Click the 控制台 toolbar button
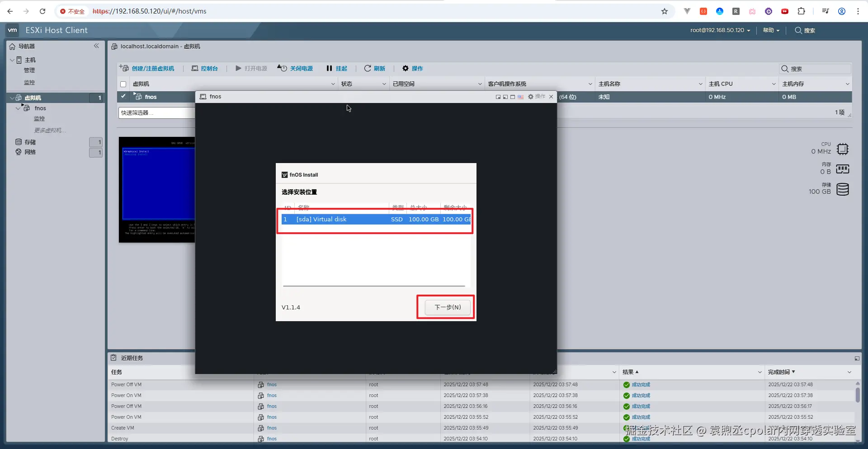This screenshot has height=449, width=868. (x=205, y=69)
